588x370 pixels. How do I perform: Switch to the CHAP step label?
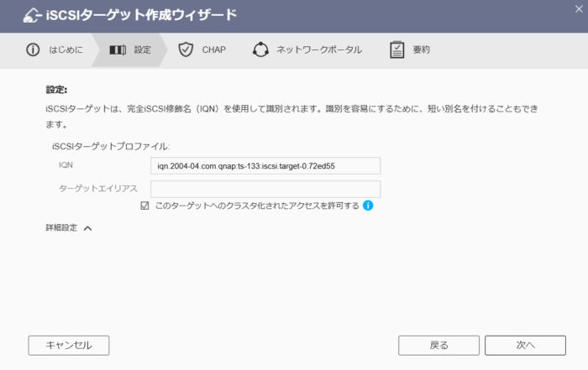(213, 50)
